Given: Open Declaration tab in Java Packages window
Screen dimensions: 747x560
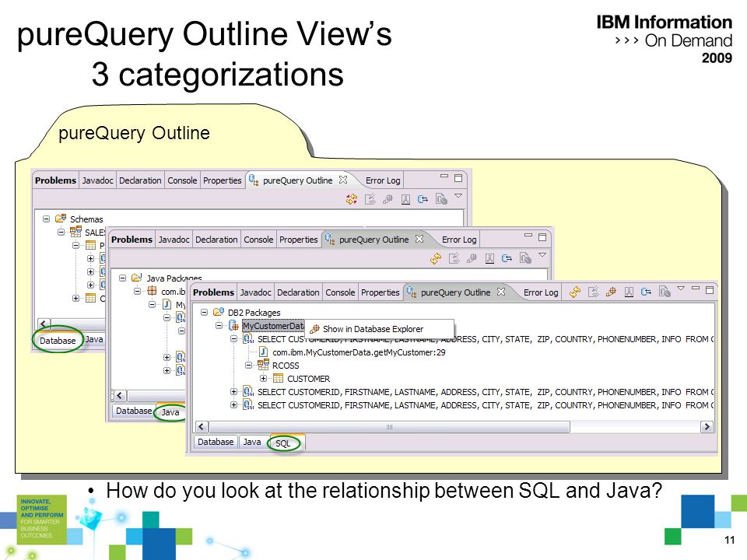Looking at the screenshot, I should point(216,240).
